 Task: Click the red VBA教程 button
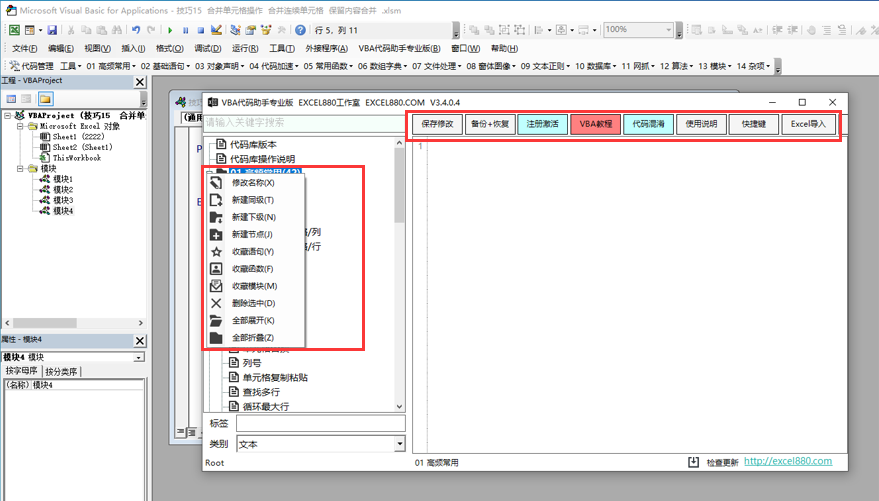tap(595, 124)
